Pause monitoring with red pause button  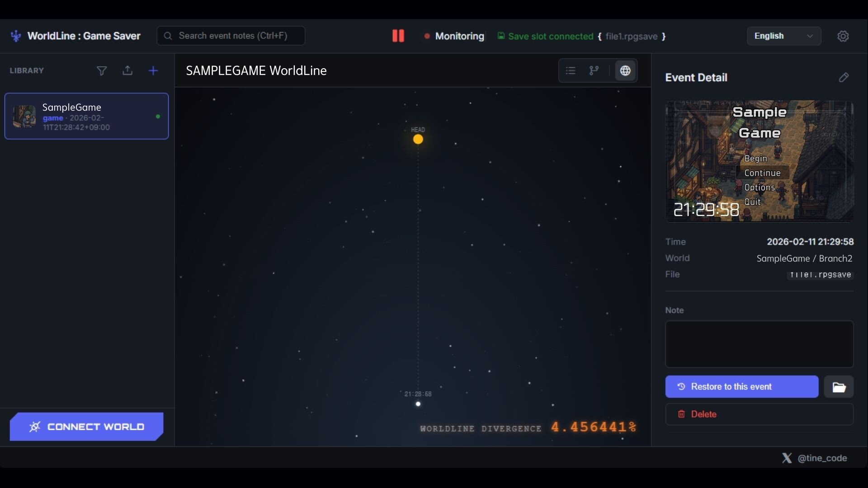[398, 36]
